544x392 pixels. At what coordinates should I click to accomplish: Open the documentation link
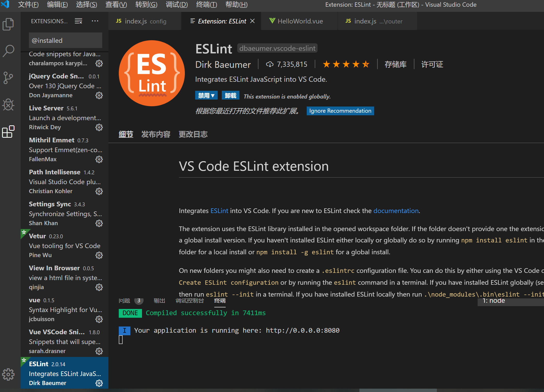click(396, 211)
